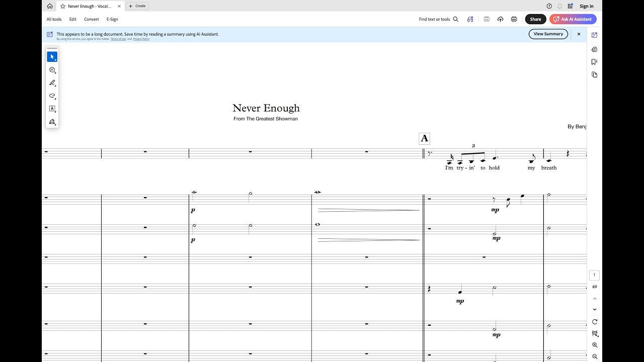Choose the Select arrow tool
This screenshot has height=362, width=644.
pos(52,57)
